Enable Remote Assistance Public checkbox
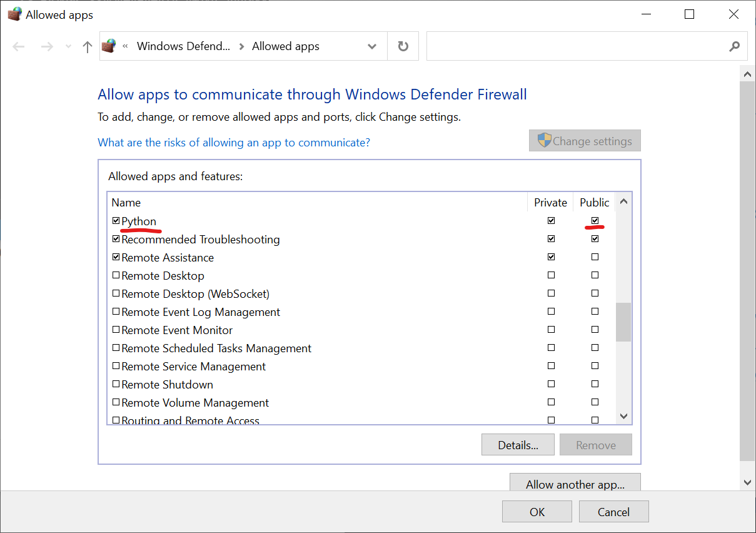Image resolution: width=756 pixels, height=533 pixels. click(x=595, y=256)
